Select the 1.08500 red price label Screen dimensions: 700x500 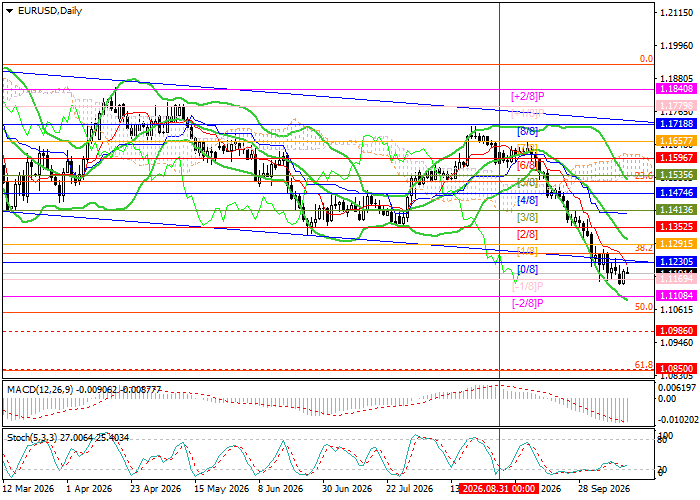677,369
